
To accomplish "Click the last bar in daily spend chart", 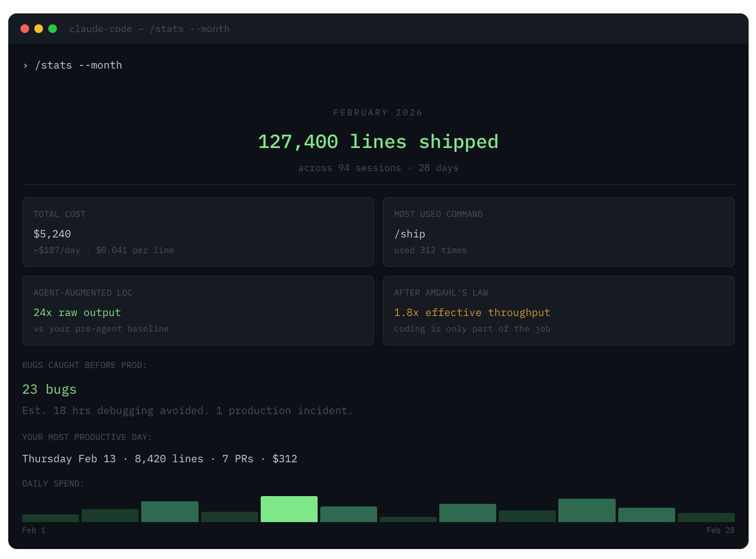I will (706, 517).
